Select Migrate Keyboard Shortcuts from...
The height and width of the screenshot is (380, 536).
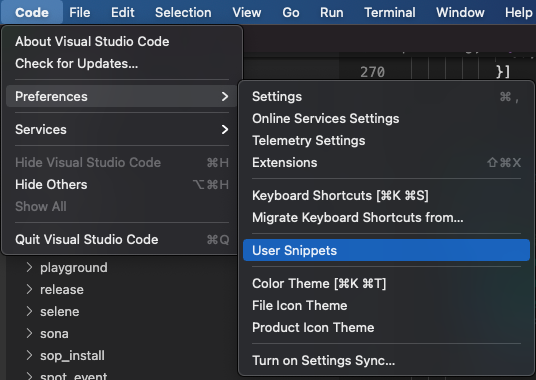(386, 218)
